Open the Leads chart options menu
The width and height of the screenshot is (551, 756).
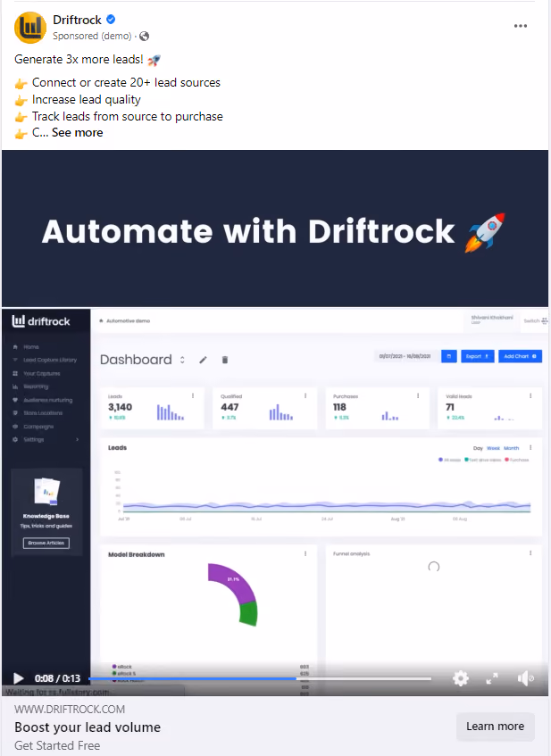tap(530, 448)
